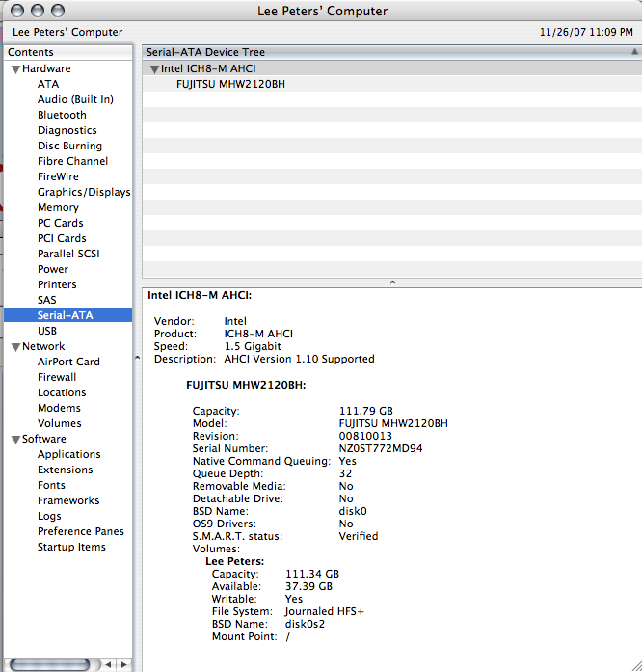
Task: Click the Software category label
Action: click(x=44, y=439)
